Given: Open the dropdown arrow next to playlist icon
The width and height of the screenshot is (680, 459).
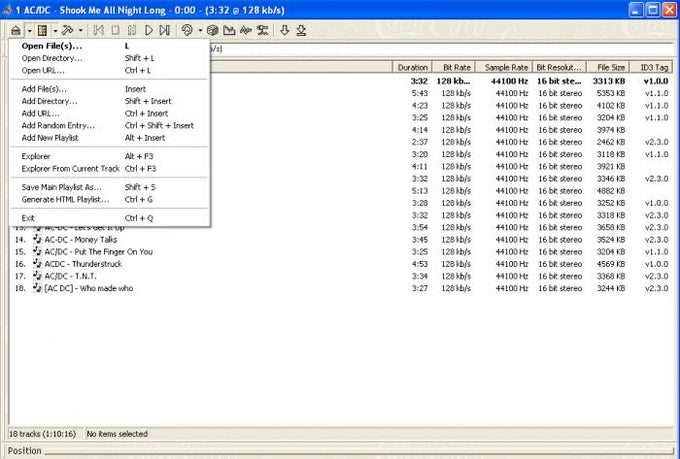Looking at the screenshot, I should point(55,31).
